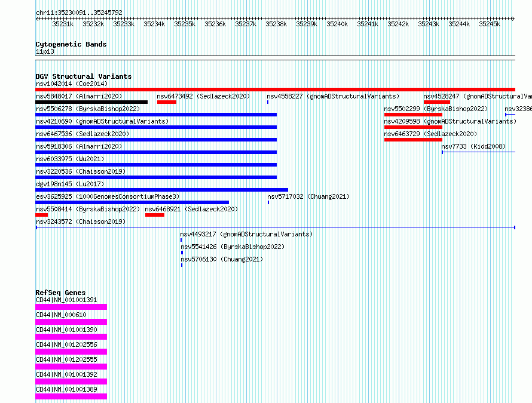
Task: Click magenta bar for CD44|NM_001202556
Action: (71, 352)
